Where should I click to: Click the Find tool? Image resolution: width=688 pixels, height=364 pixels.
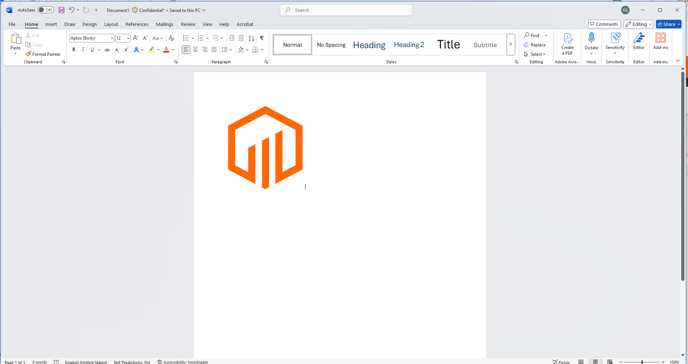(x=531, y=35)
